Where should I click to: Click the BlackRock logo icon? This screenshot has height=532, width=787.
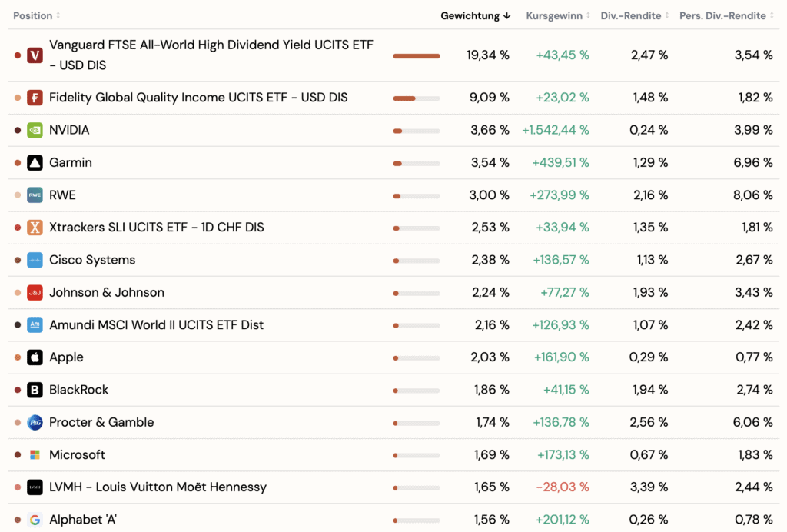pos(35,390)
